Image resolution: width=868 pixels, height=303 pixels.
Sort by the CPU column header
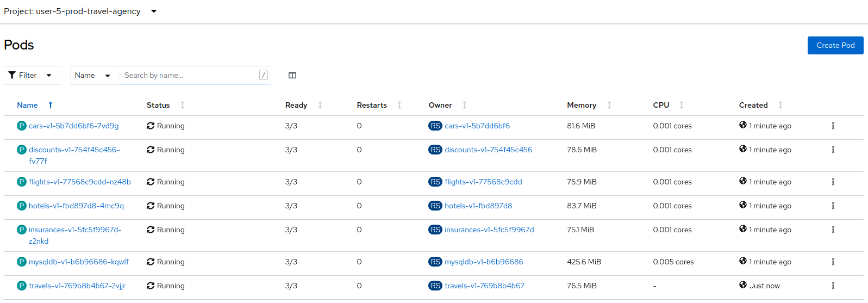tap(661, 105)
